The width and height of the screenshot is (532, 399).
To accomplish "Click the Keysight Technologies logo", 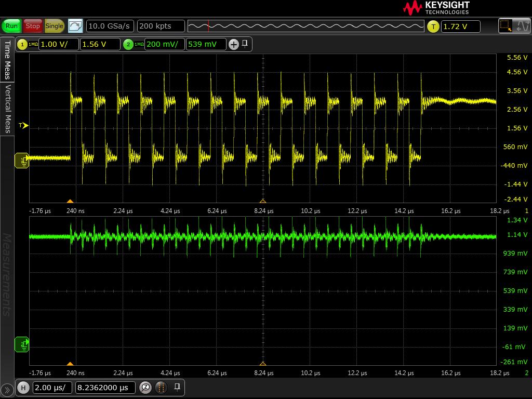I will click(x=436, y=8).
